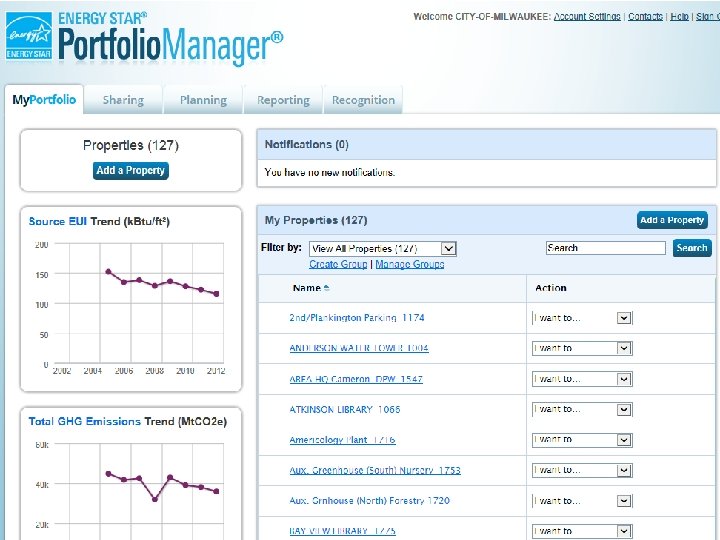Image resolution: width=720 pixels, height=540 pixels.
Task: Click the Create Group link
Action: tap(338, 264)
